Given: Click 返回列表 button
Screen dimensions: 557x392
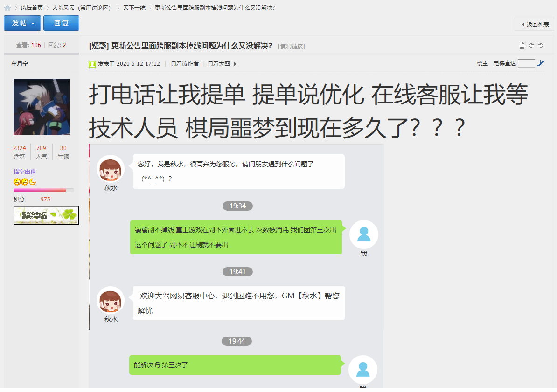Looking at the screenshot, I should [x=535, y=25].
